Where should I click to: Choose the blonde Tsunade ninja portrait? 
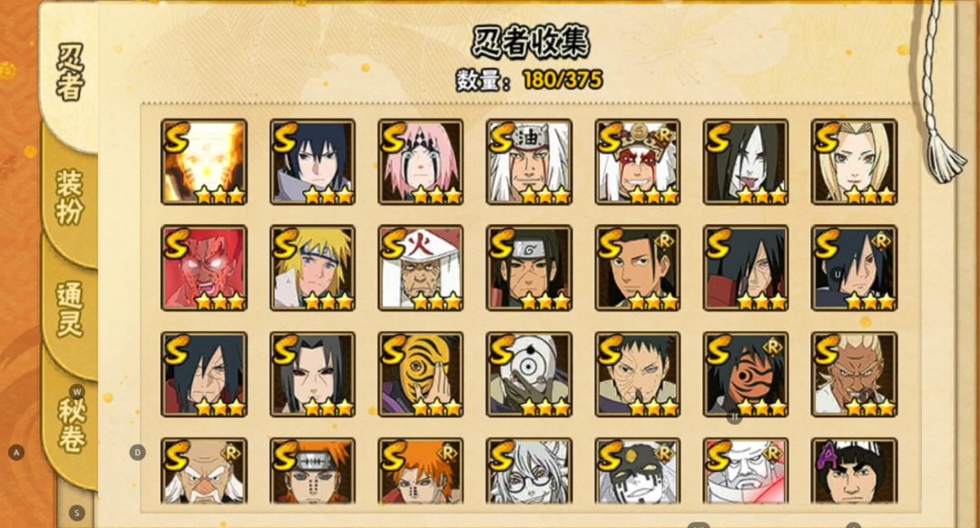[x=854, y=161]
